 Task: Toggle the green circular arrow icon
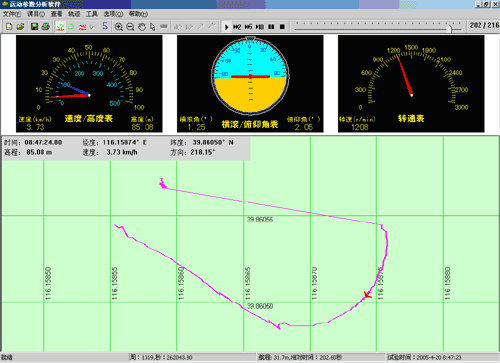click(71, 27)
